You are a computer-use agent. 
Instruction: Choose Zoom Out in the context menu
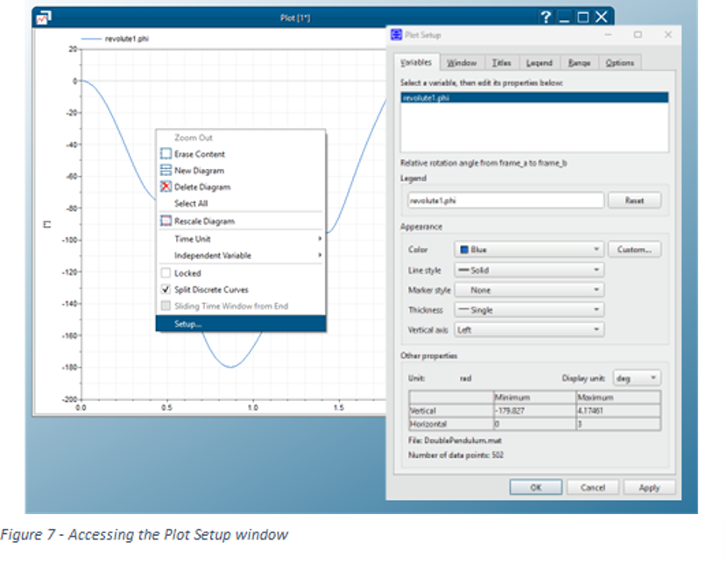(x=241, y=137)
